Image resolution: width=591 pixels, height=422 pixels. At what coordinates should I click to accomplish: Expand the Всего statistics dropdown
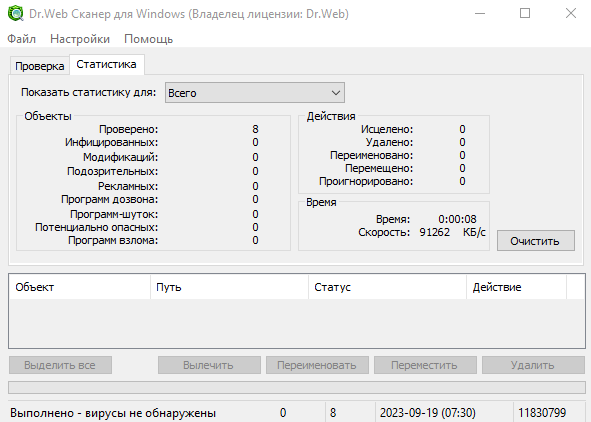click(x=255, y=93)
